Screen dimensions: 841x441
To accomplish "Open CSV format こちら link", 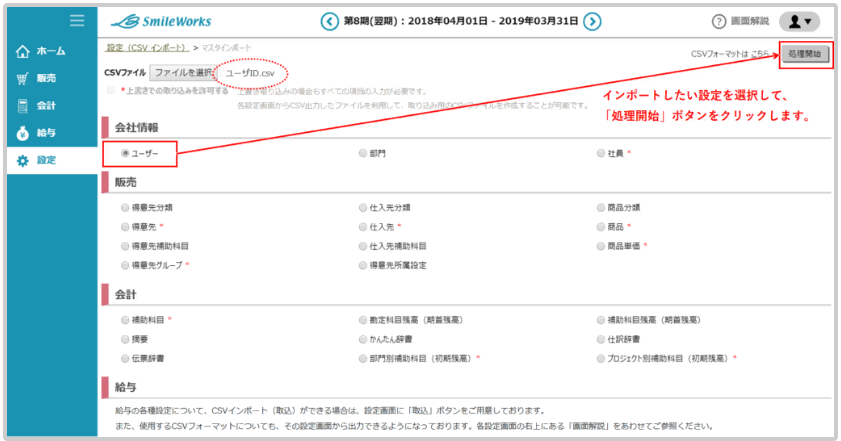I will coord(760,54).
